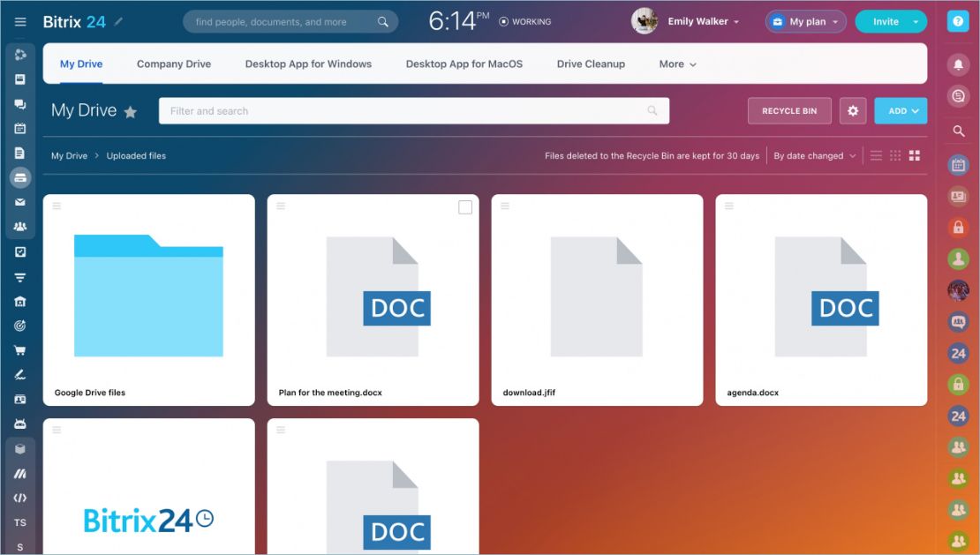Open the agenda.docx file tile

[x=821, y=300]
